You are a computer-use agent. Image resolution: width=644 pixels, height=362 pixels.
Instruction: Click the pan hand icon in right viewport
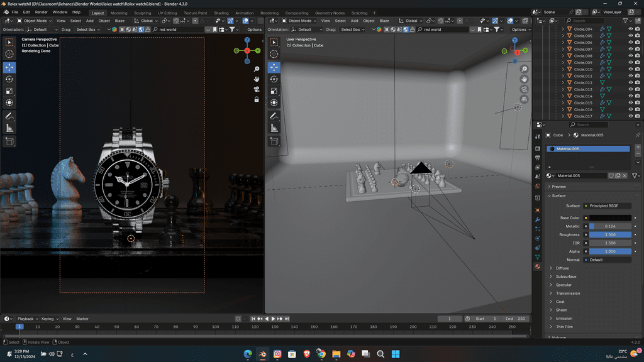(x=525, y=79)
